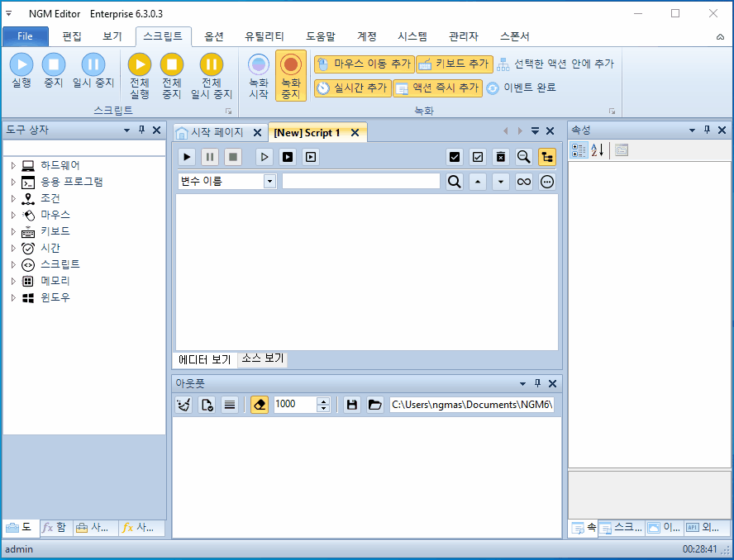Click the search button next to search field
The height and width of the screenshot is (560, 734).
tap(454, 182)
